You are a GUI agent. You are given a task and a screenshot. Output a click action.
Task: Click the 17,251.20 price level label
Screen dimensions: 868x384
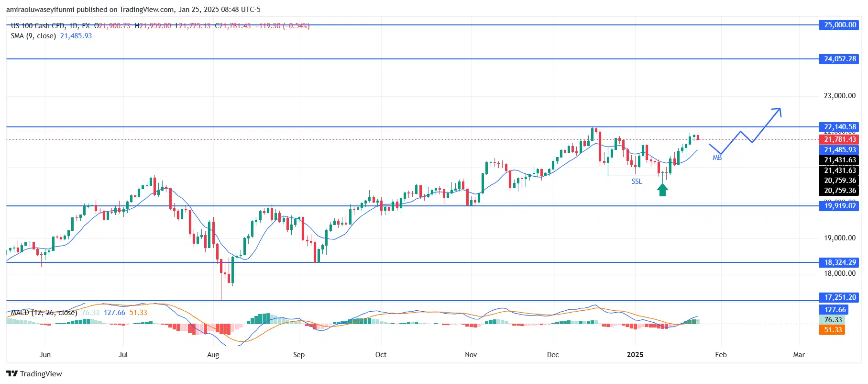point(840,297)
